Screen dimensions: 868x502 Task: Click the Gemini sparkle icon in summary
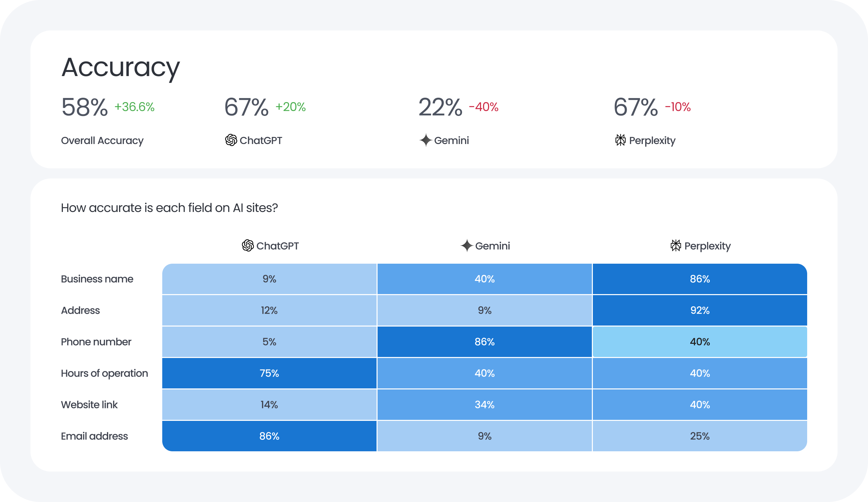click(426, 140)
